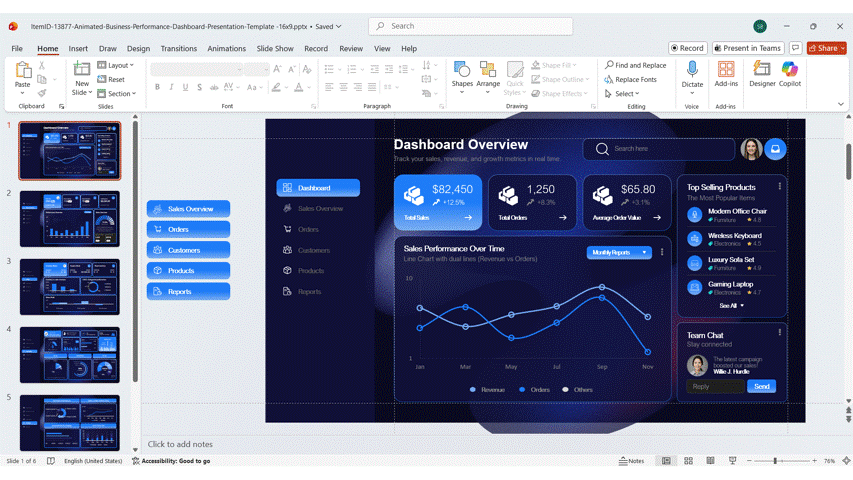The height and width of the screenshot is (480, 853).
Task: Open the Select dropdown
Action: coord(622,94)
